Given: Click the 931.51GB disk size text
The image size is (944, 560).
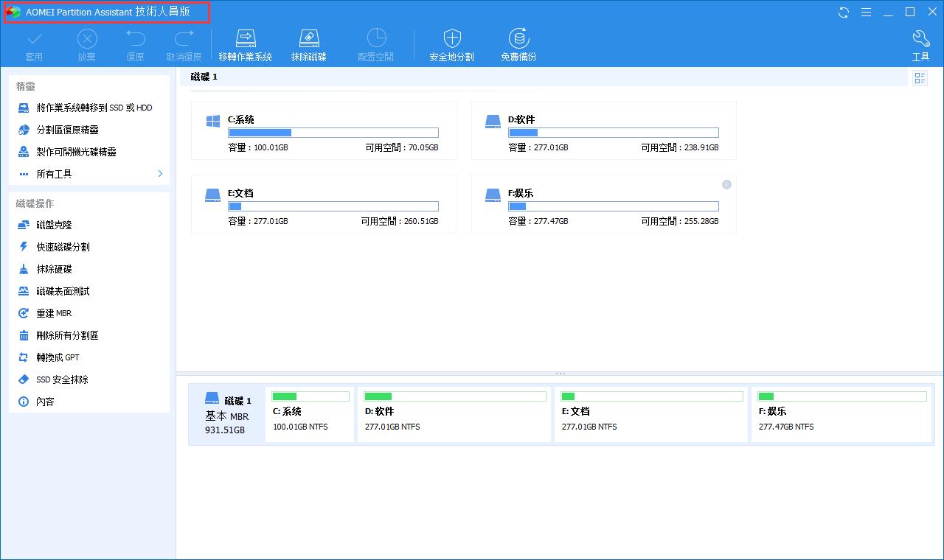Looking at the screenshot, I should [225, 430].
